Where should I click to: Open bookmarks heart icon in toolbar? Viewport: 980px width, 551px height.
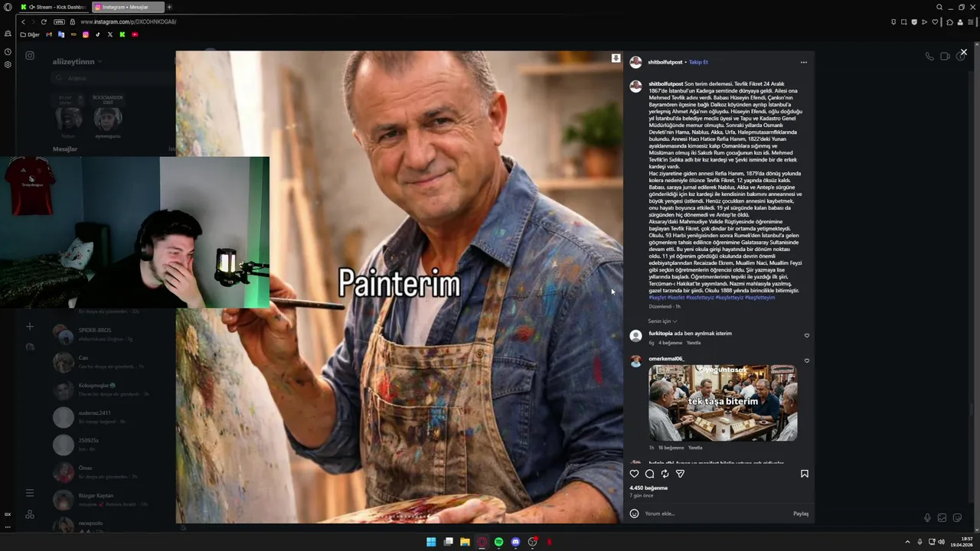pos(935,21)
